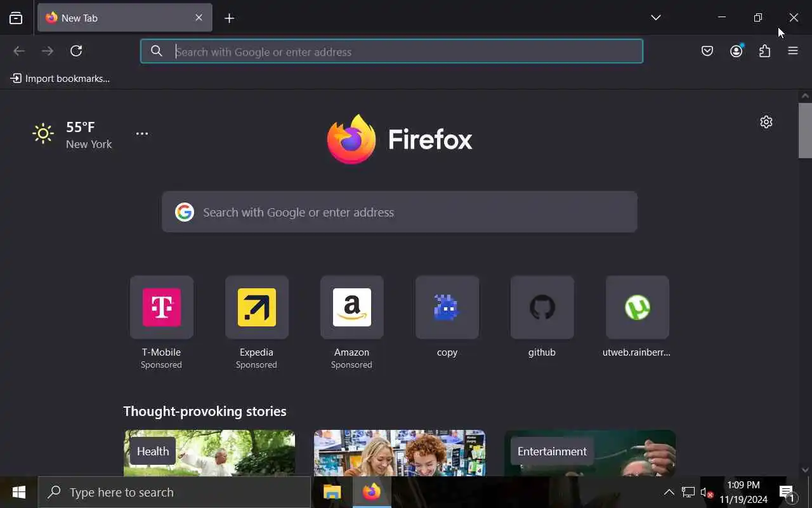This screenshot has width=812, height=508.
Task: Open the network tray icon
Action: [688, 492]
